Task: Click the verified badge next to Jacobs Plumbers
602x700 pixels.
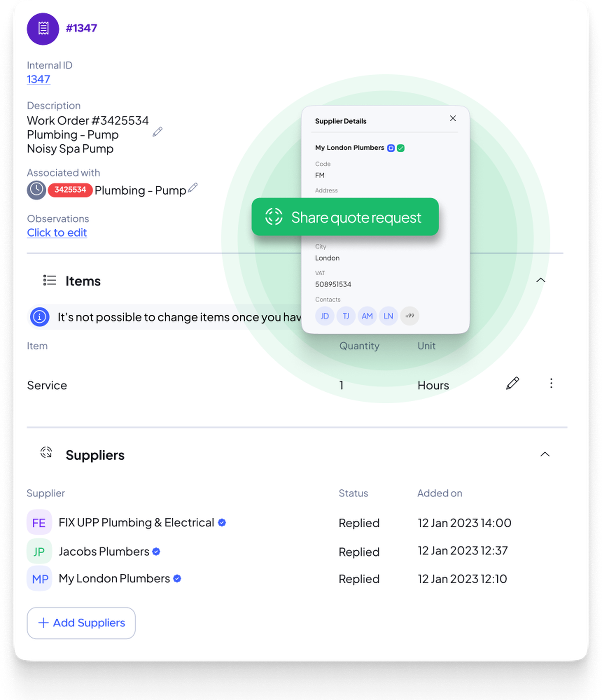Action: pyautogui.click(x=156, y=551)
